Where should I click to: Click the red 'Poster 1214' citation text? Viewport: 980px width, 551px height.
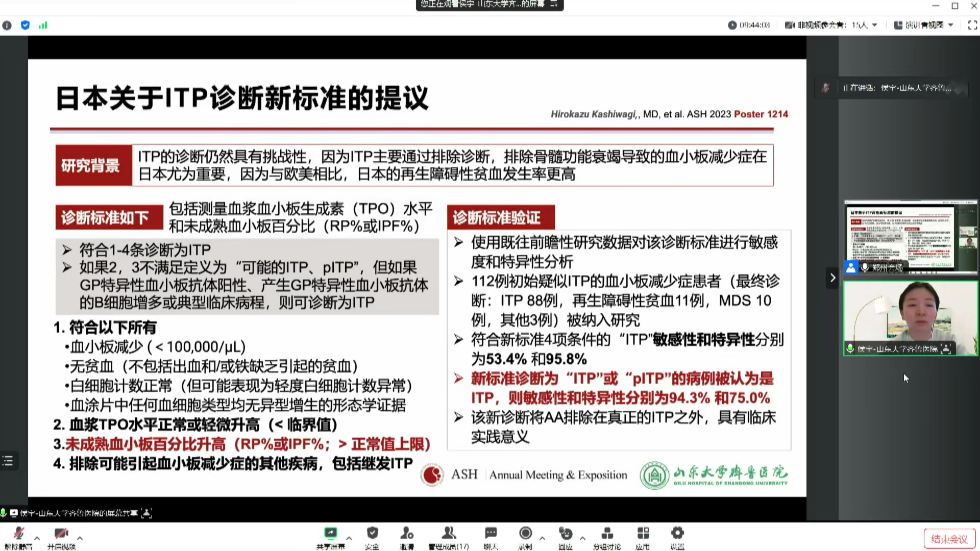click(761, 114)
